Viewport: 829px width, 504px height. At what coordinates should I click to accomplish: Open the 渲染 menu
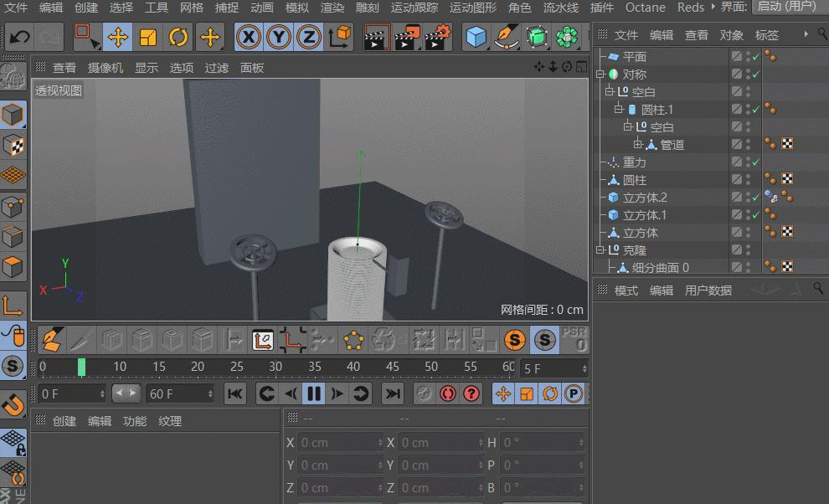coord(330,8)
